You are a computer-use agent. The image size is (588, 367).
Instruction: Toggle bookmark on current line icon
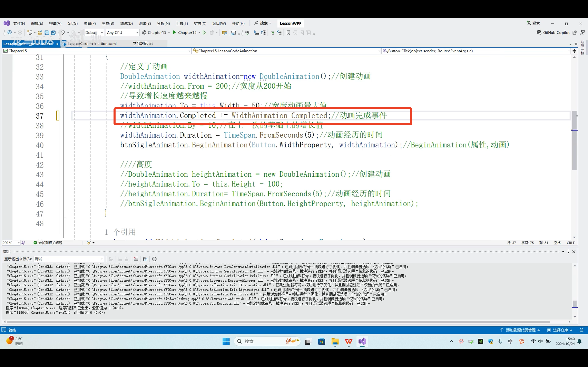click(x=288, y=33)
